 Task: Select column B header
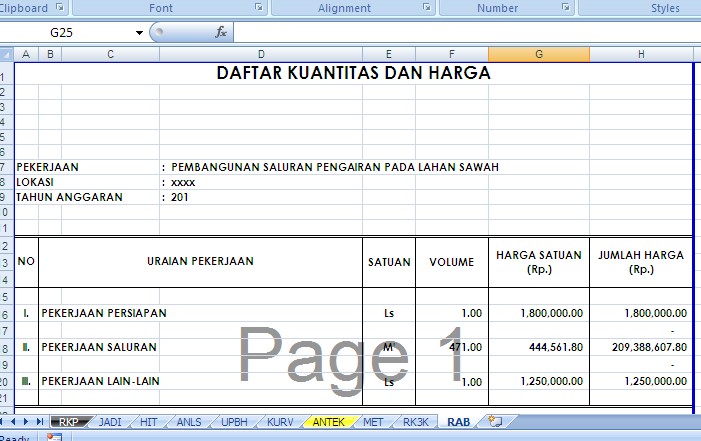point(50,54)
